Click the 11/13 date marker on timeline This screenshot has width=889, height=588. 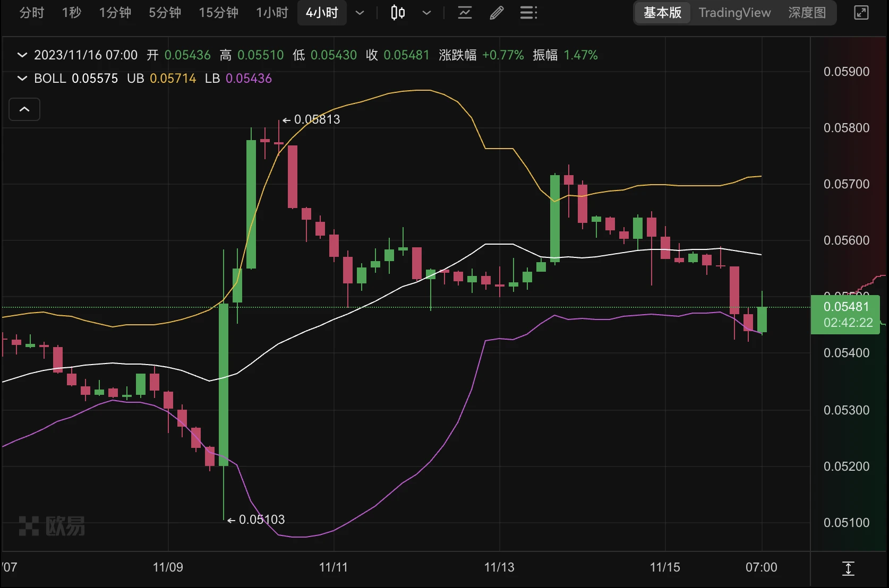pyautogui.click(x=499, y=567)
